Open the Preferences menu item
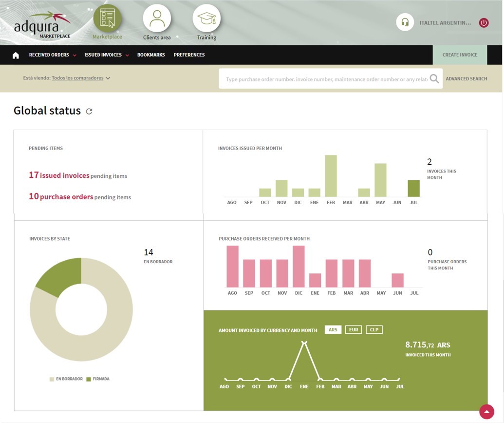The width and height of the screenshot is (504, 423). (189, 55)
